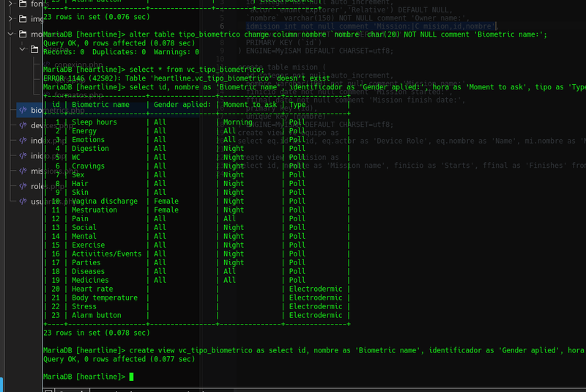Click the 'Type' column header in the table
This screenshot has height=392, width=586.
297,105
